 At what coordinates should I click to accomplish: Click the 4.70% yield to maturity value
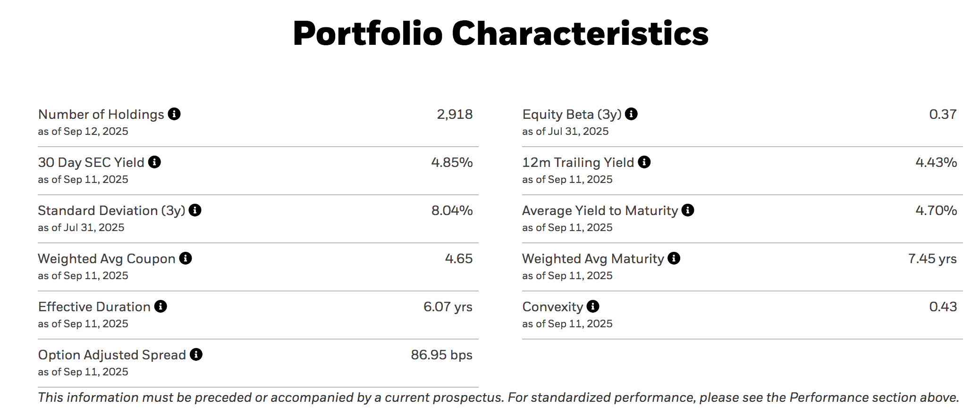click(936, 211)
